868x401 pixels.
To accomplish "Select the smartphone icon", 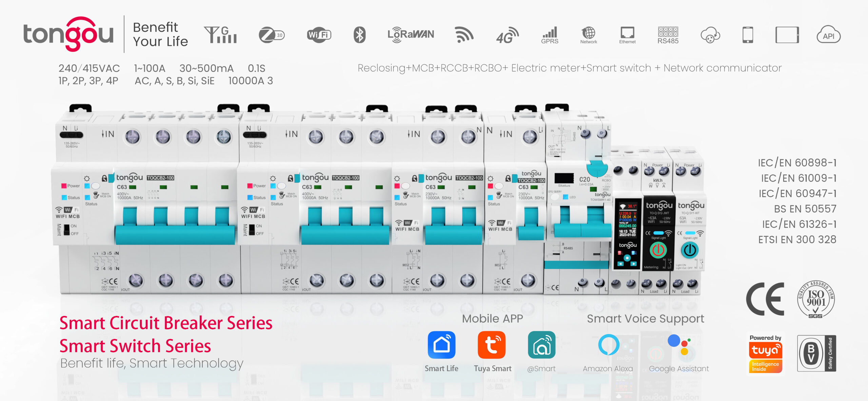I will pyautogui.click(x=748, y=35).
